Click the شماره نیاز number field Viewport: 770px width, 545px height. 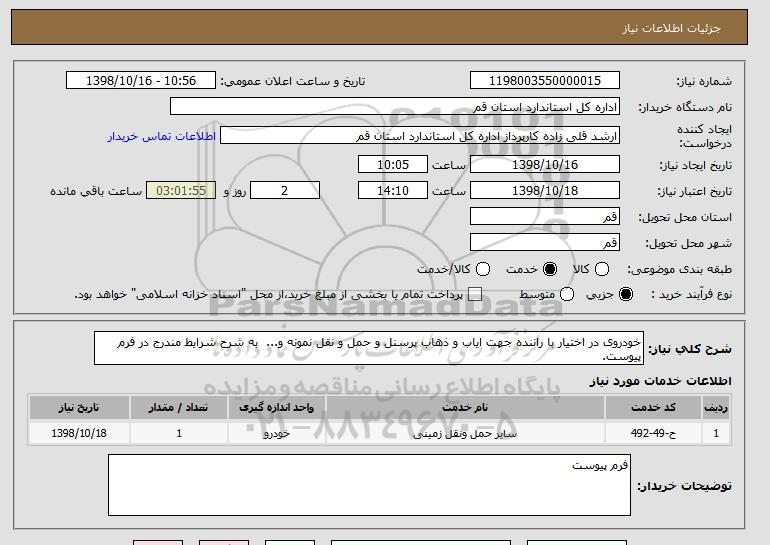click(x=545, y=81)
